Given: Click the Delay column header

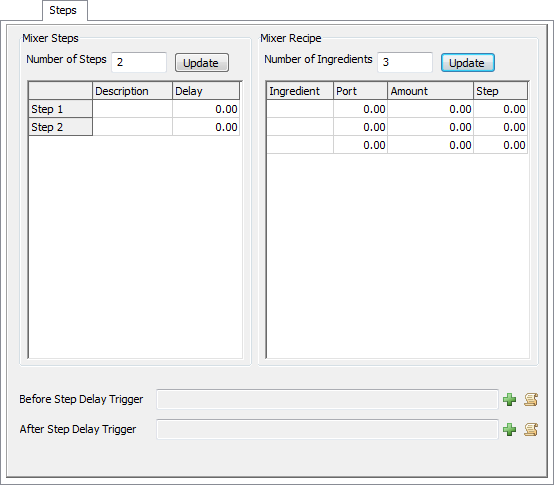Looking at the screenshot, I should (206, 91).
